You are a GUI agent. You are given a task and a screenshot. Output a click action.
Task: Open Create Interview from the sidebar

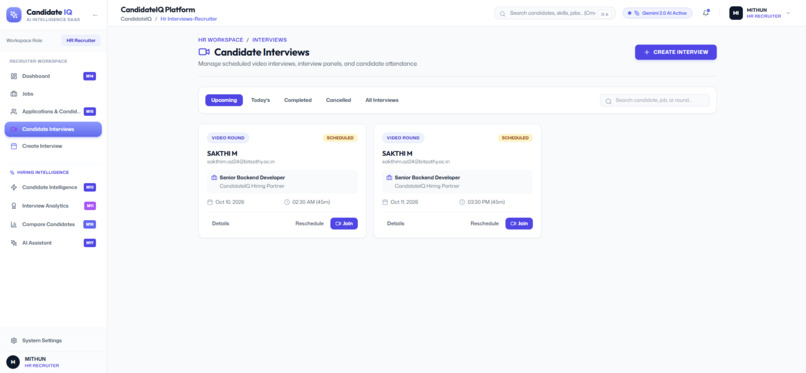click(53, 146)
